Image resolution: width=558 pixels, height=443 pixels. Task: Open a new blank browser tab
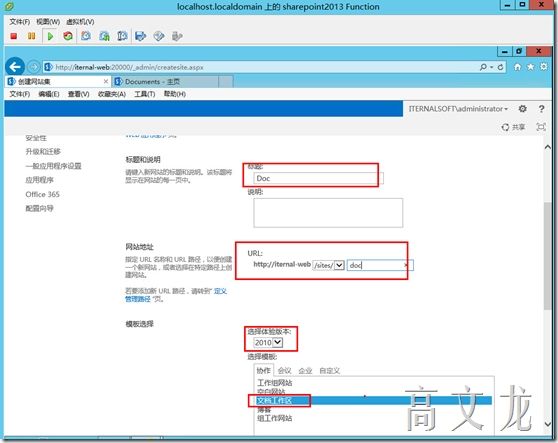[x=226, y=81]
